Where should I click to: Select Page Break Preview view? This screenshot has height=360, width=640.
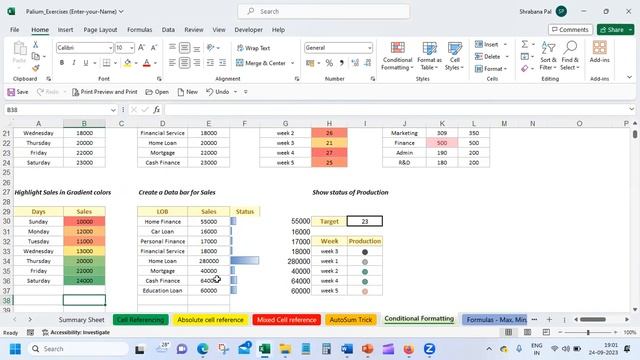[x=546, y=332]
